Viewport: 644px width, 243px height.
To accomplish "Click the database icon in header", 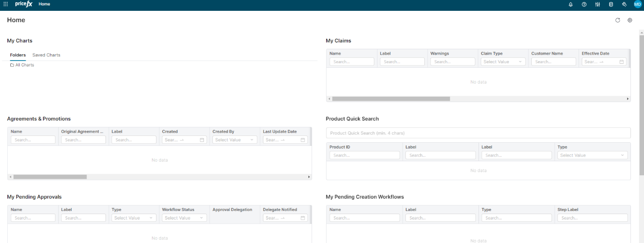I will pyautogui.click(x=611, y=5).
